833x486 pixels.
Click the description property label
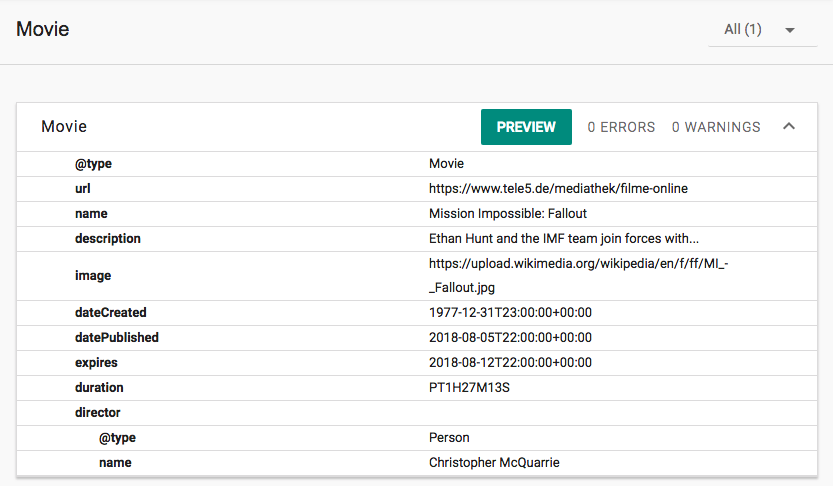tap(108, 238)
